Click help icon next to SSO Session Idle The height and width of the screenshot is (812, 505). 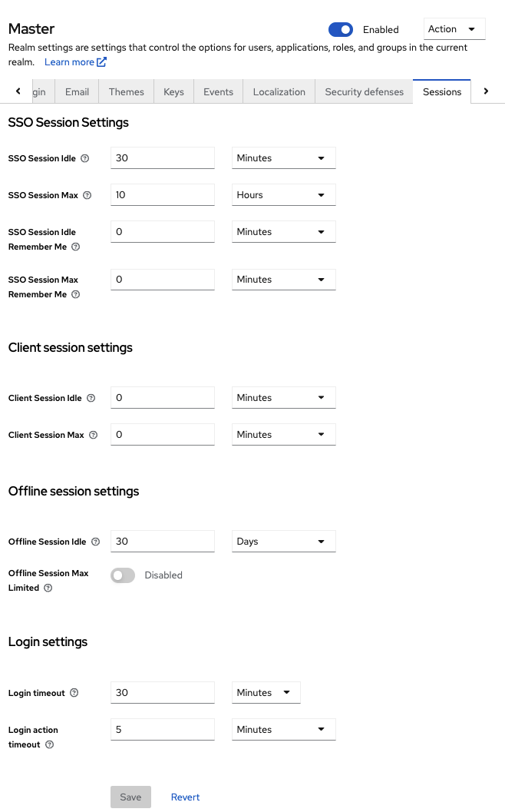pyautogui.click(x=85, y=158)
